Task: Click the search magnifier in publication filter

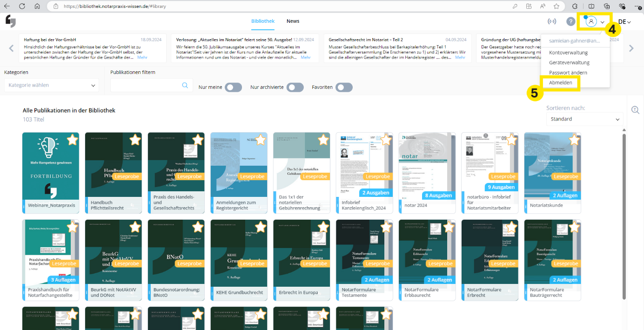Action: tap(185, 85)
